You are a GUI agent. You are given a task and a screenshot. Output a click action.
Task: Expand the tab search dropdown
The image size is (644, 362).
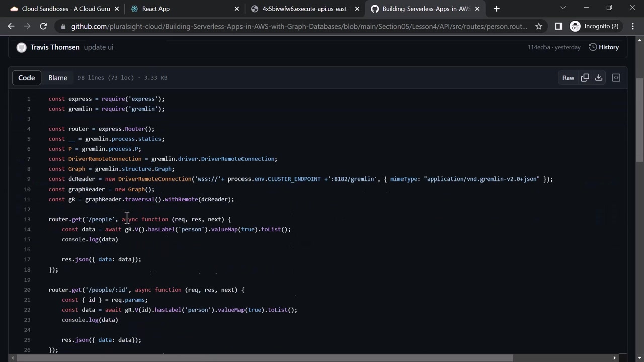click(x=563, y=8)
